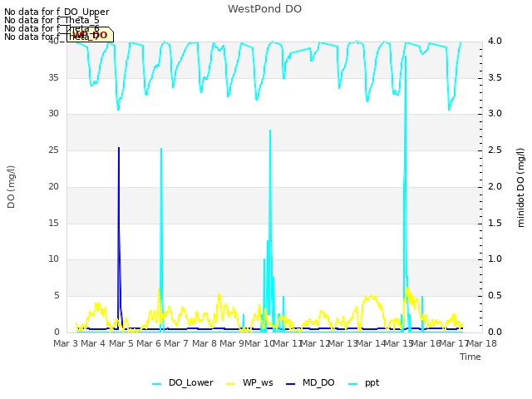Click the blue MD_DO legend swatch

291,384
